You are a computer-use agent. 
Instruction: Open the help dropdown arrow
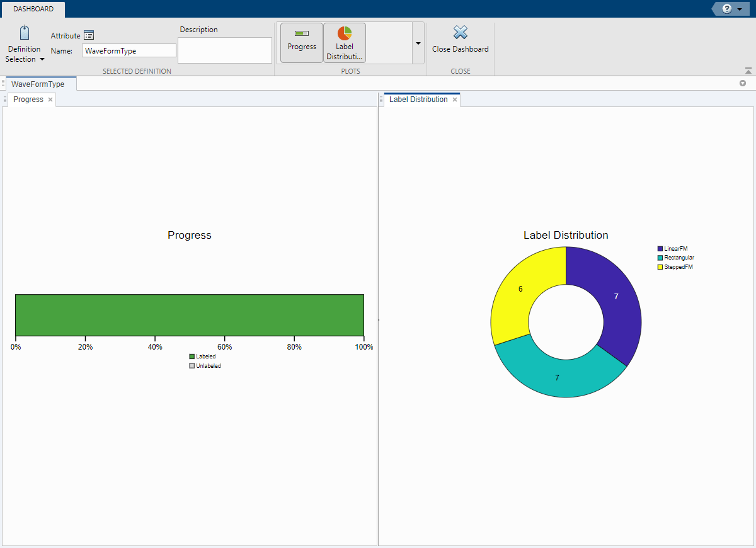739,9
